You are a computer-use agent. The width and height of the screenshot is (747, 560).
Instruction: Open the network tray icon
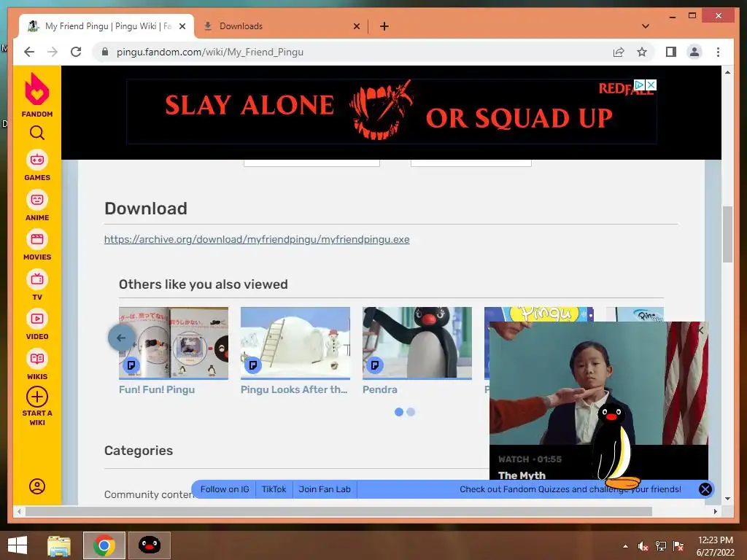660,546
